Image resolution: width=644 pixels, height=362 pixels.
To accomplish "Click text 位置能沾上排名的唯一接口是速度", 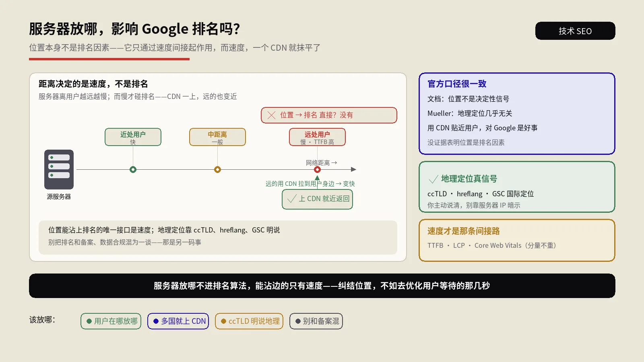I will (x=99, y=230).
